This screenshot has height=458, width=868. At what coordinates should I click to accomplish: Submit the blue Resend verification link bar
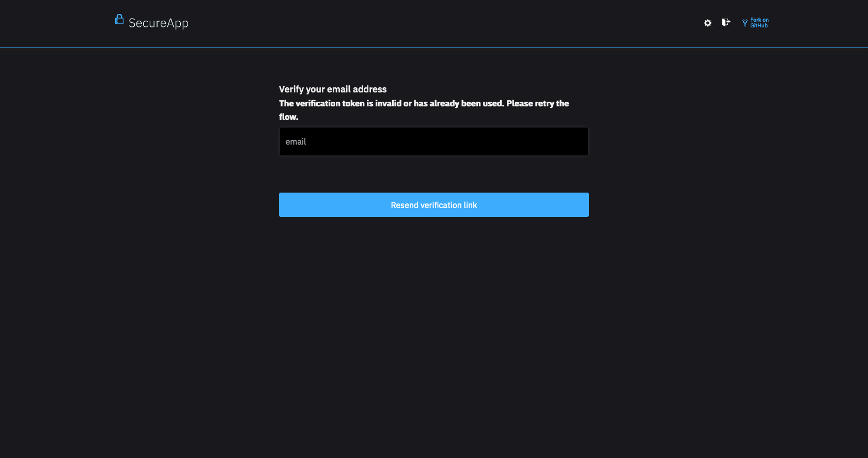(434, 205)
